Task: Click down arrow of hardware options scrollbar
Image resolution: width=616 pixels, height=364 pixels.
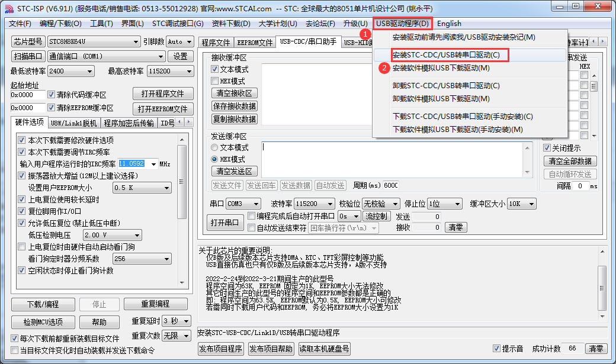Action: [x=181, y=282]
